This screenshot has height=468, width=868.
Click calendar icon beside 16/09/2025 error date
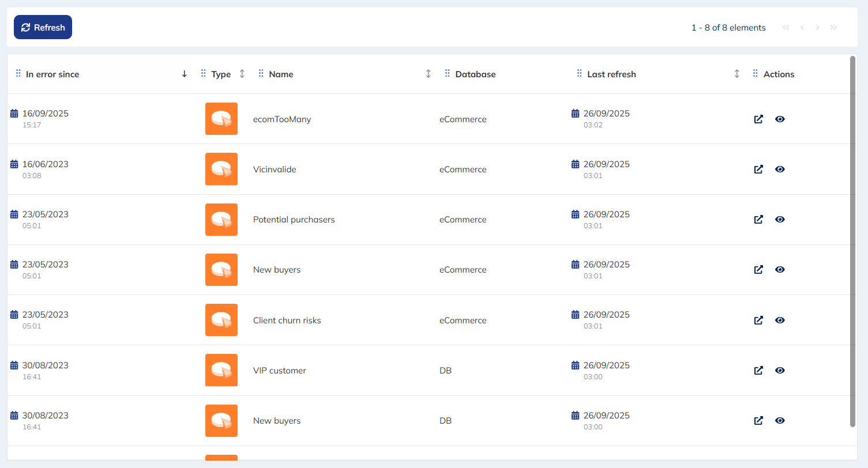pos(14,114)
